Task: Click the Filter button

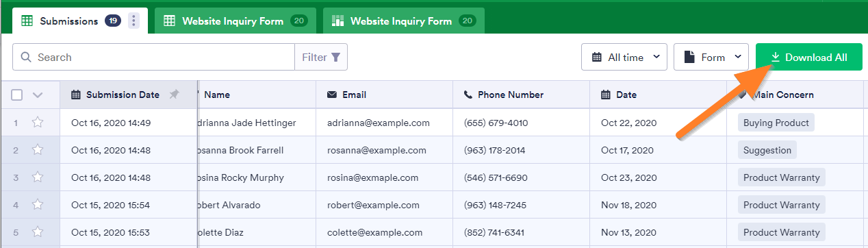Action: tap(321, 58)
